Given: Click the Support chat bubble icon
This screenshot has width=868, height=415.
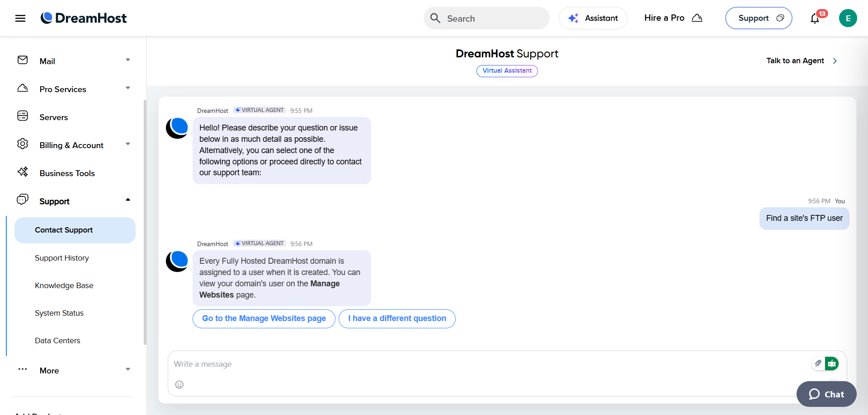Looking at the screenshot, I should (23, 200).
